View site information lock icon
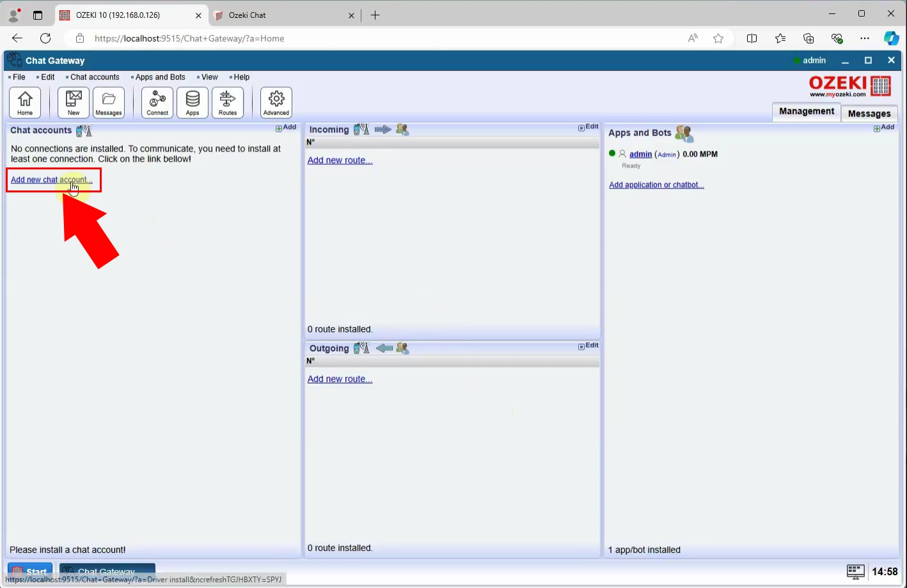Screen dimensions: 907x588 80,38
